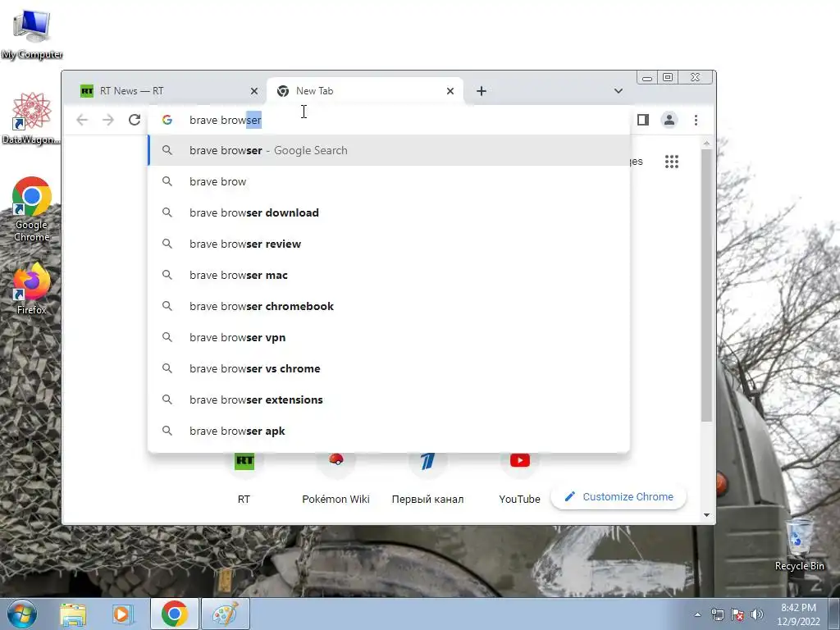Expand the tab search chevron
840x630 pixels.
tap(619, 91)
